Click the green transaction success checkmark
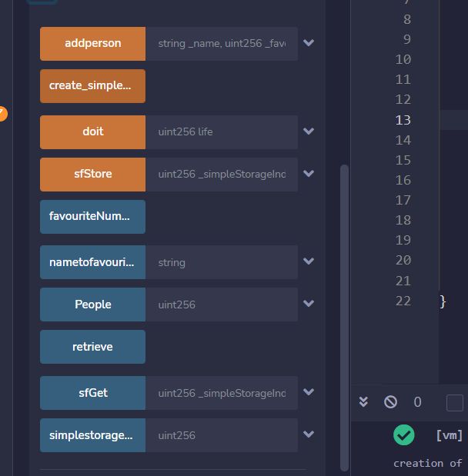Viewport: 468px width, 476px height. pyautogui.click(x=404, y=435)
